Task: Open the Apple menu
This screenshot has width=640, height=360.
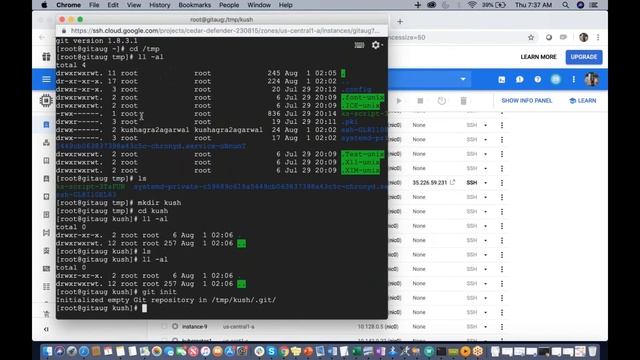Action: [x=44, y=5]
